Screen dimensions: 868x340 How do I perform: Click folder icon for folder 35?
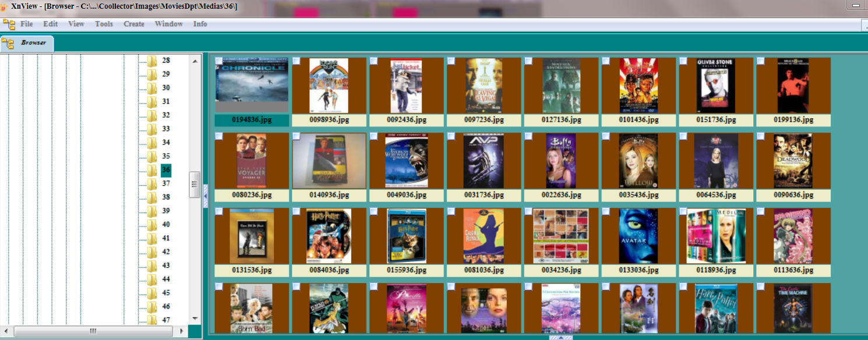coord(152,156)
